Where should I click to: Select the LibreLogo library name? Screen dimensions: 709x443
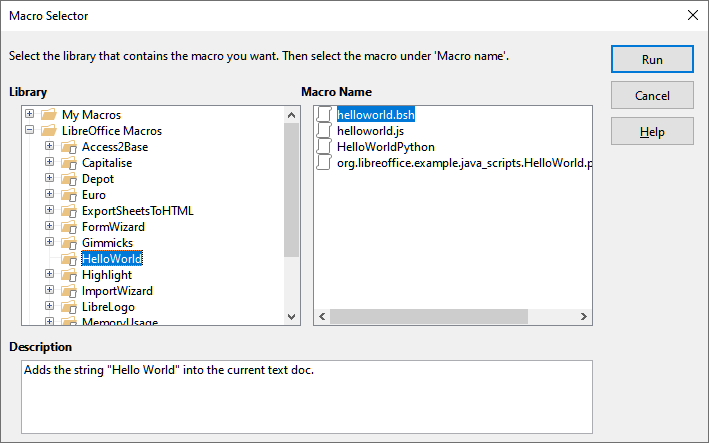[x=108, y=307]
